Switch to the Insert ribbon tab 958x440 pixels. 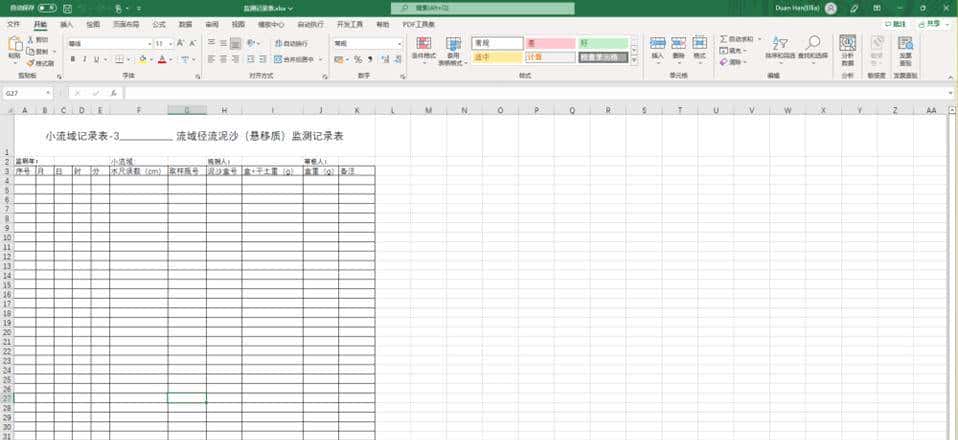tap(66, 24)
